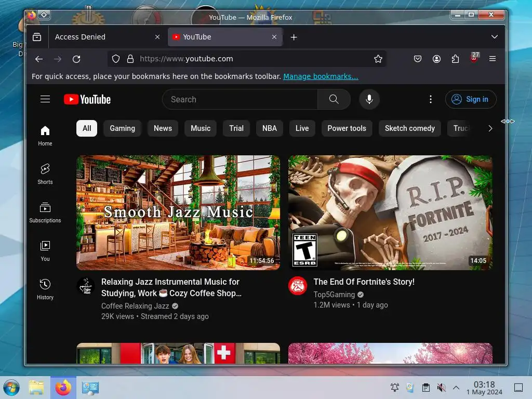Click the search magnifier button

(x=334, y=99)
